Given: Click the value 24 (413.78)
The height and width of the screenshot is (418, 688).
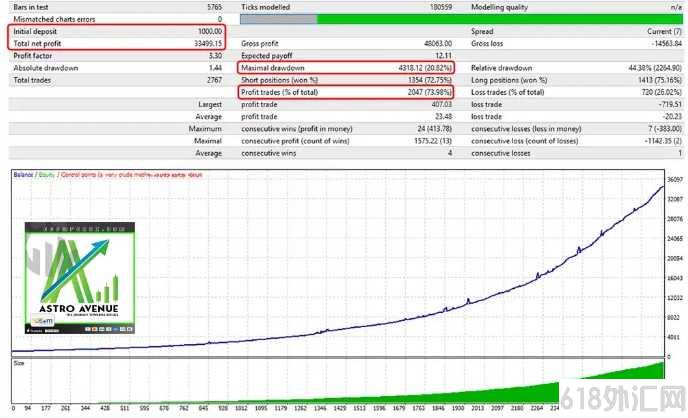Looking at the screenshot, I should click(x=434, y=129).
